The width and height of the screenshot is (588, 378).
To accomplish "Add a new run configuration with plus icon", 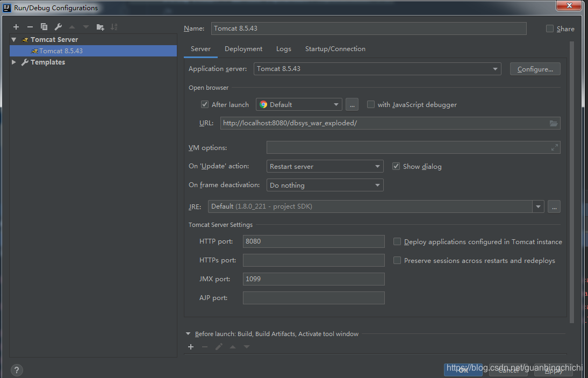I will tap(16, 27).
